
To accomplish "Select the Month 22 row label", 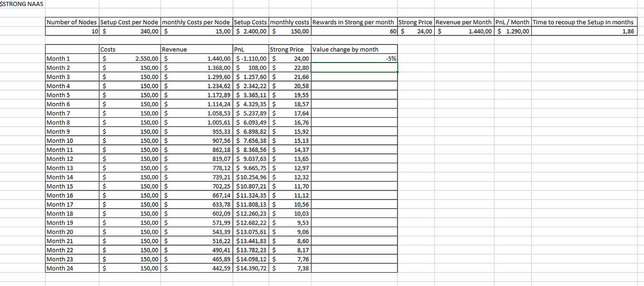I will pos(72,250).
